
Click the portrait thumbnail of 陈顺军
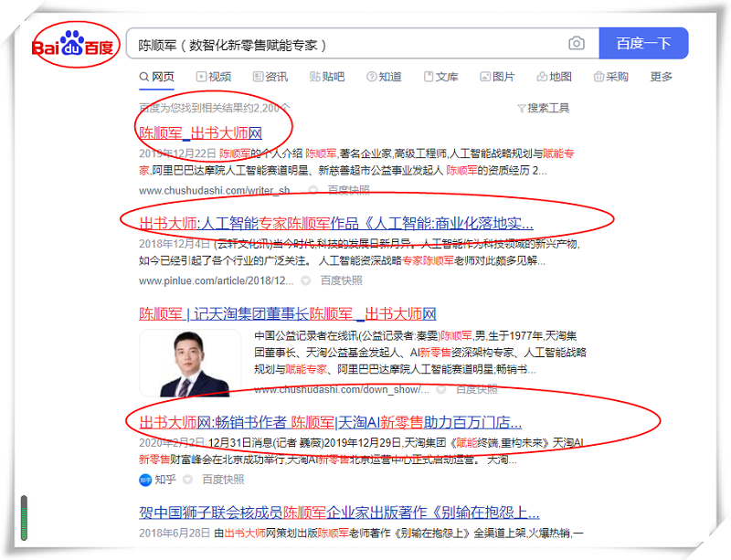click(x=189, y=363)
